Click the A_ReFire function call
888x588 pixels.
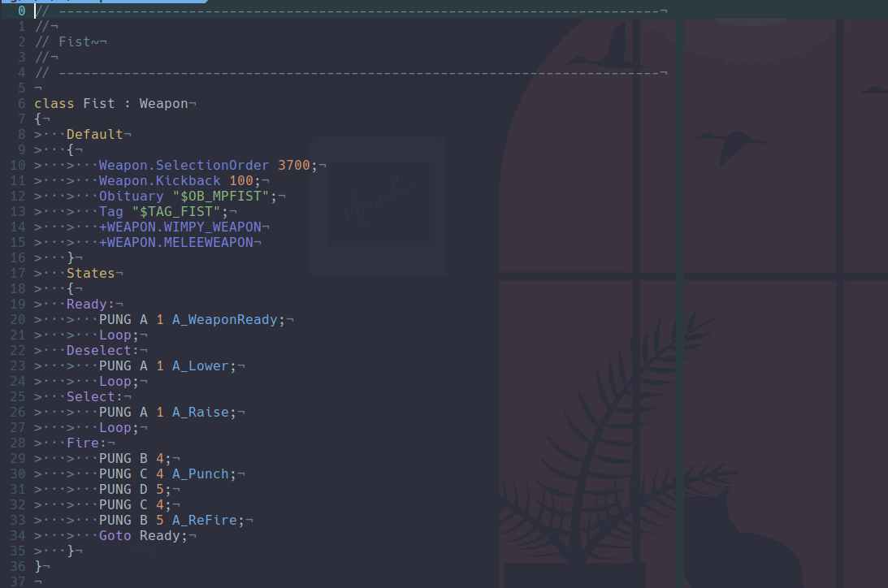pyautogui.click(x=204, y=520)
